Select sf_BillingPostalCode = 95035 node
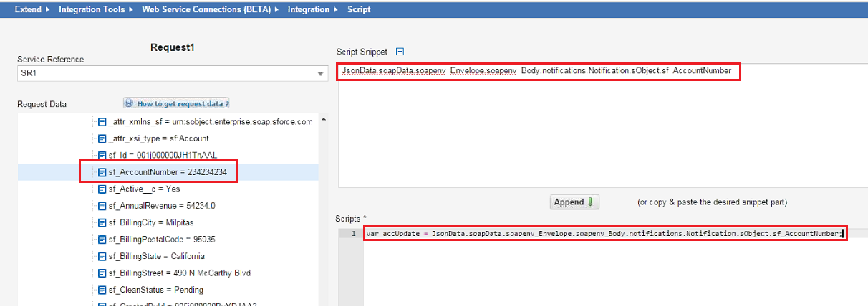Image resolution: width=868 pixels, height=307 pixels. tap(162, 240)
